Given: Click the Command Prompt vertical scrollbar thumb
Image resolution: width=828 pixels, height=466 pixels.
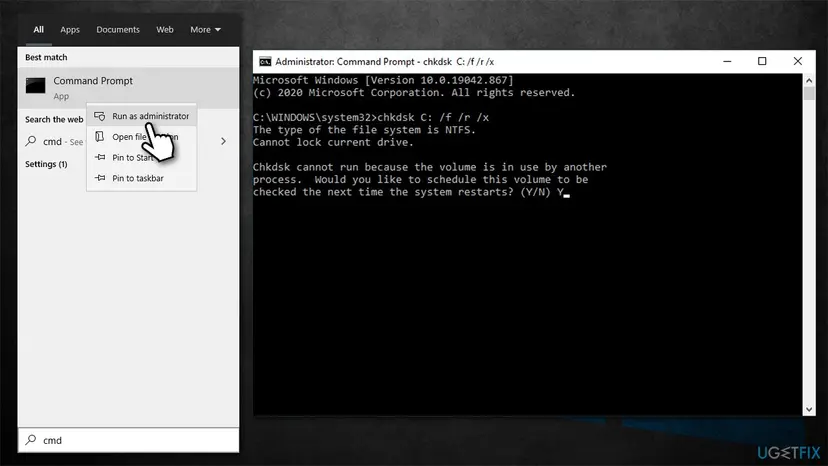Looking at the screenshot, I should click(809, 94).
